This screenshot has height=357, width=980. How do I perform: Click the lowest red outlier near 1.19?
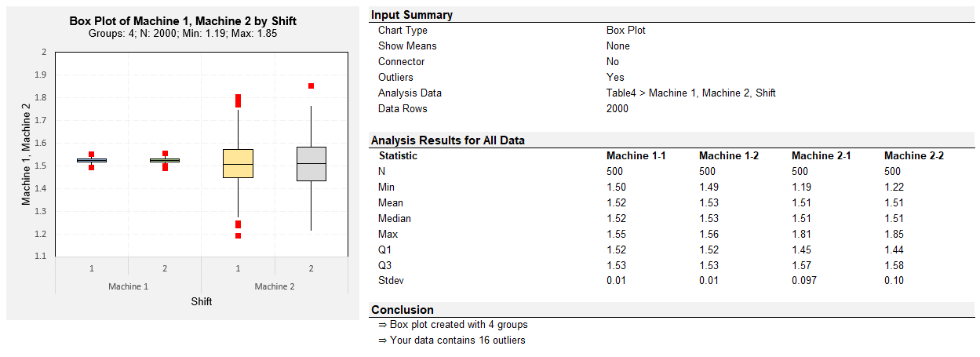pyautogui.click(x=238, y=235)
